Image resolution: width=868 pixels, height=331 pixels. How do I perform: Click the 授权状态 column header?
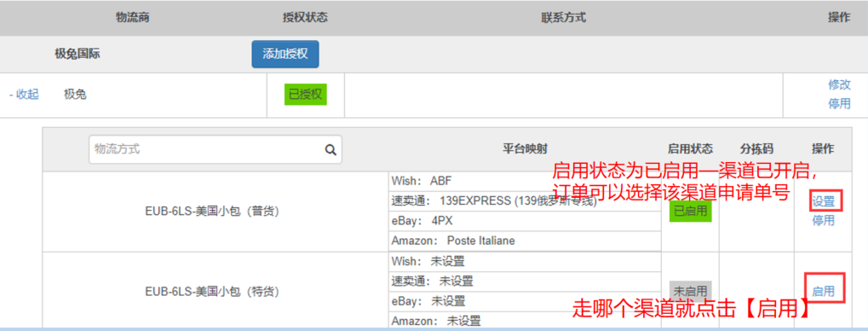click(x=305, y=18)
